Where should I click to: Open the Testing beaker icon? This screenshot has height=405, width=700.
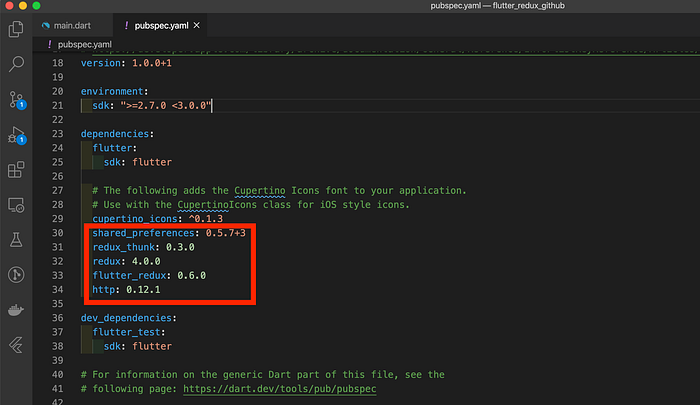[16, 240]
